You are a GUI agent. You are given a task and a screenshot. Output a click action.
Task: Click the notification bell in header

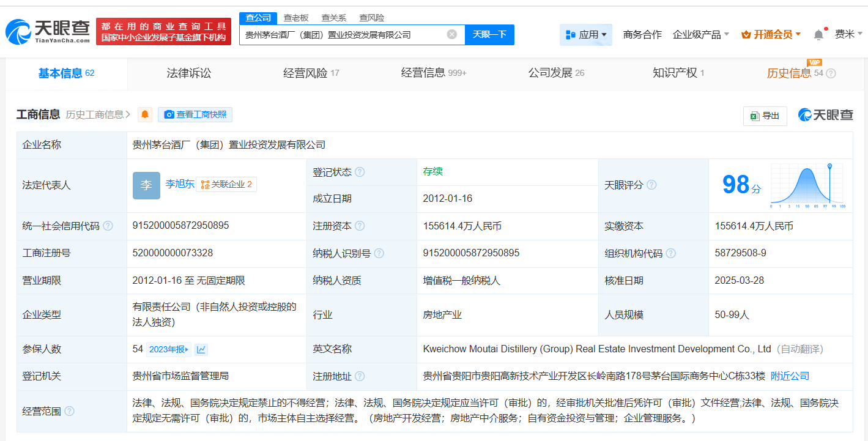pos(818,35)
